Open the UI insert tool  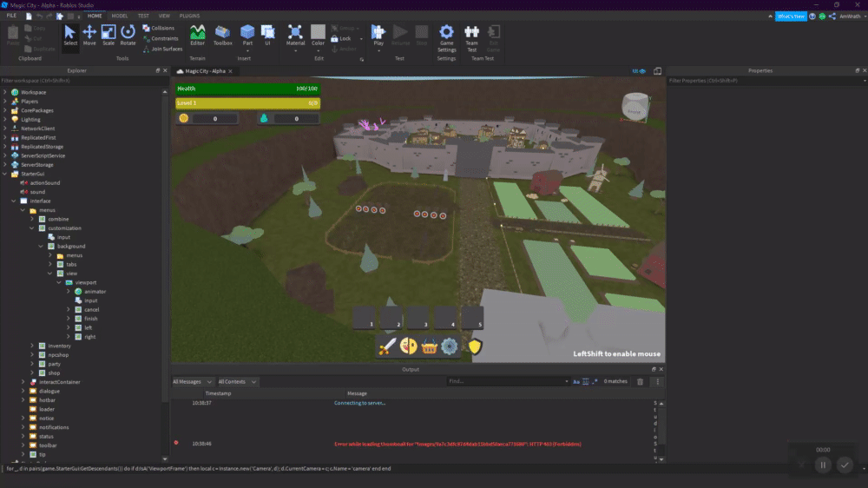267,36
